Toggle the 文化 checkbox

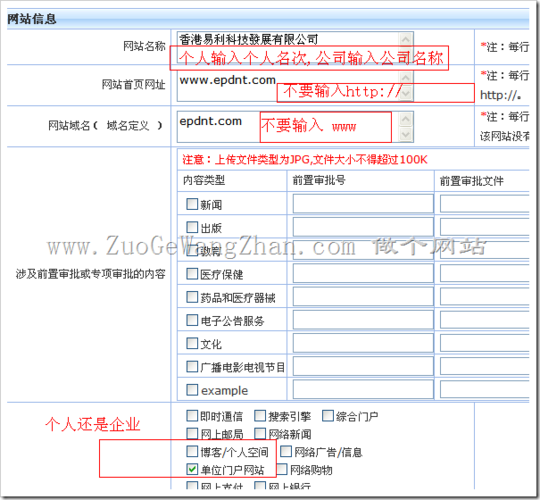click(192, 343)
